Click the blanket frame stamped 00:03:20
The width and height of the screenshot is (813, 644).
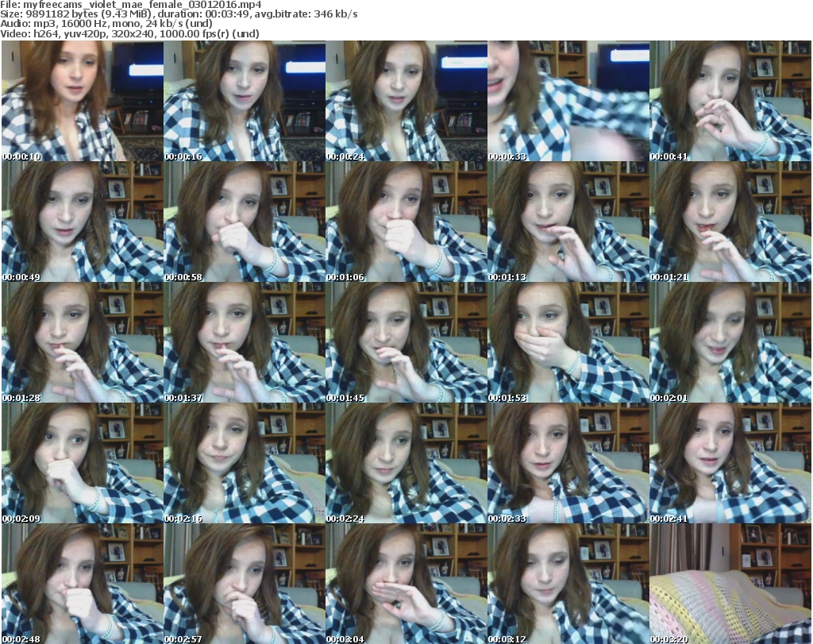coord(730,584)
